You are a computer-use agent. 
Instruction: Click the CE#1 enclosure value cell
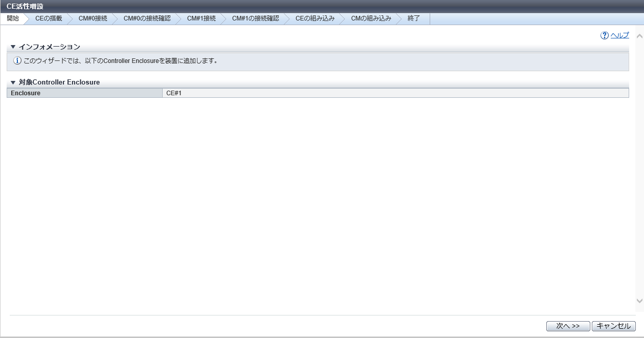tap(395, 93)
